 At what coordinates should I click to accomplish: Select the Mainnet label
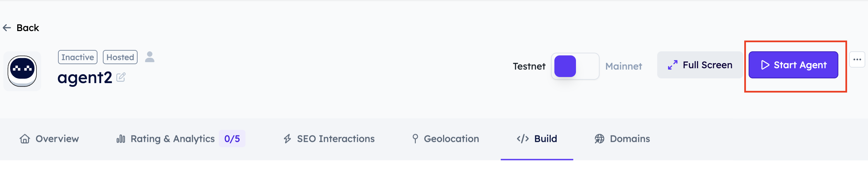click(624, 66)
